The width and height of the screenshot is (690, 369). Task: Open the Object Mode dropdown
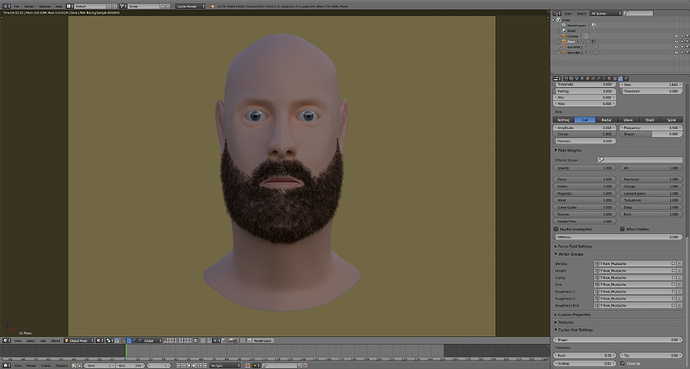pyautogui.click(x=79, y=340)
